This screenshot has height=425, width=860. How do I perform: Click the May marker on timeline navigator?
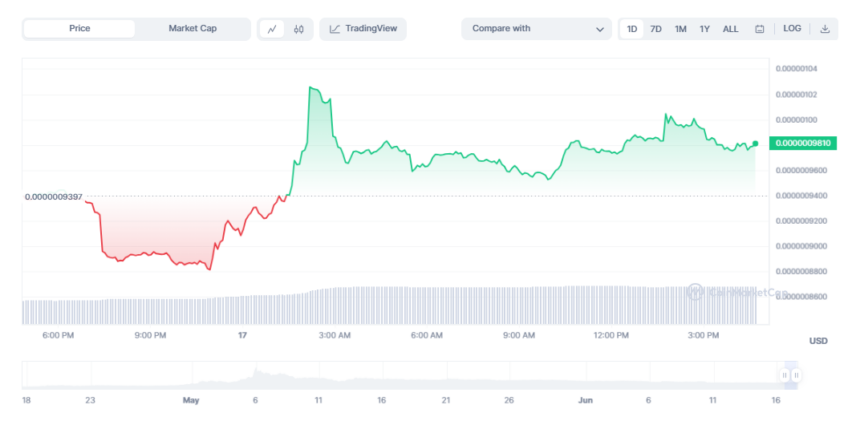[191, 400]
